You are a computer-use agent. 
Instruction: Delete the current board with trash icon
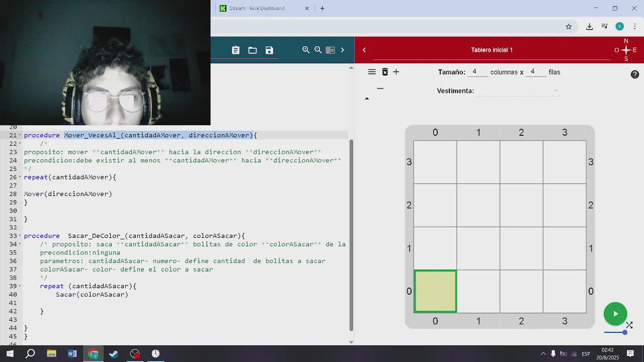pyautogui.click(x=385, y=72)
